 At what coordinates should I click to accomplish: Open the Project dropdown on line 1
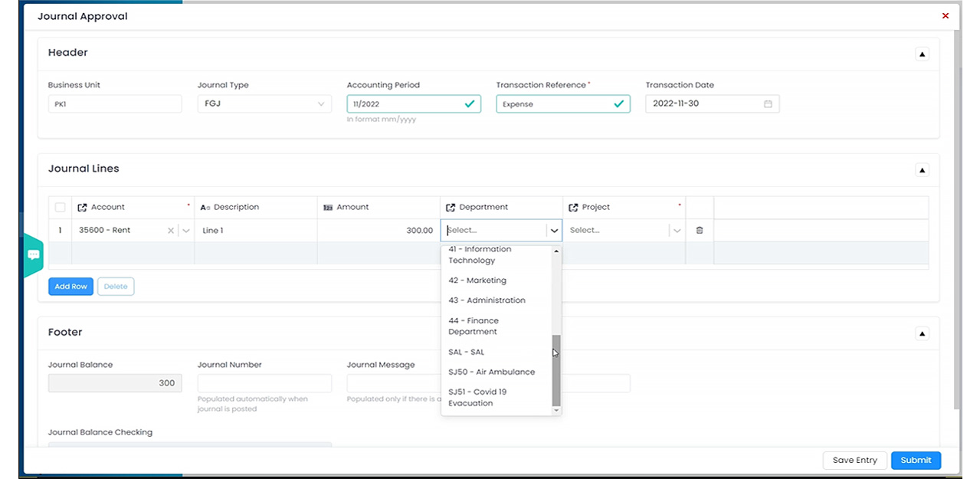click(x=677, y=230)
